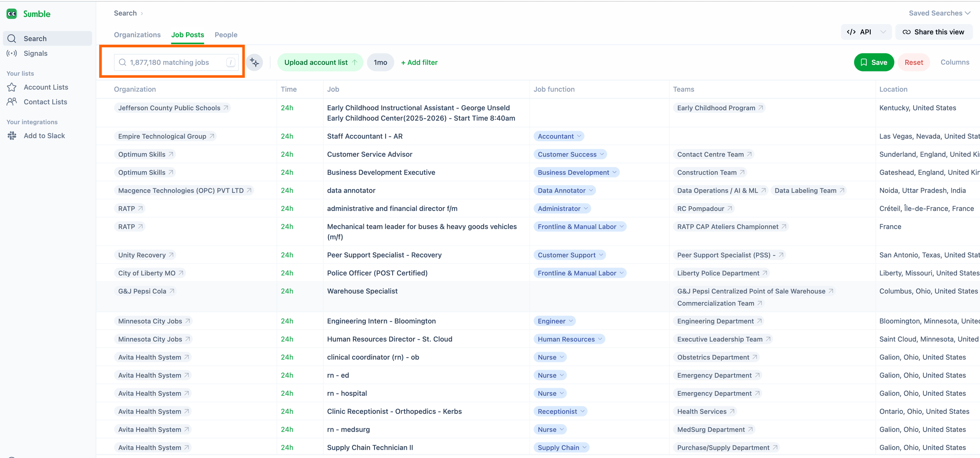The image size is (980, 458).
Task: Click the 1mo time filter chip
Action: pos(380,62)
